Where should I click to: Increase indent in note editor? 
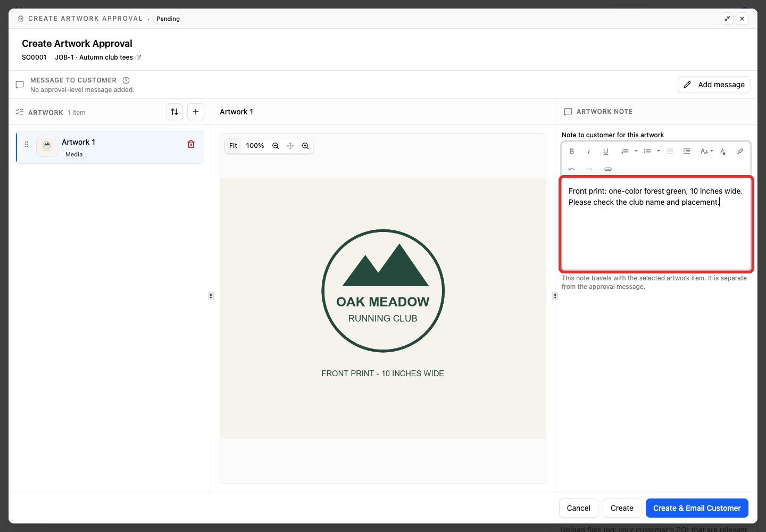[687, 151]
